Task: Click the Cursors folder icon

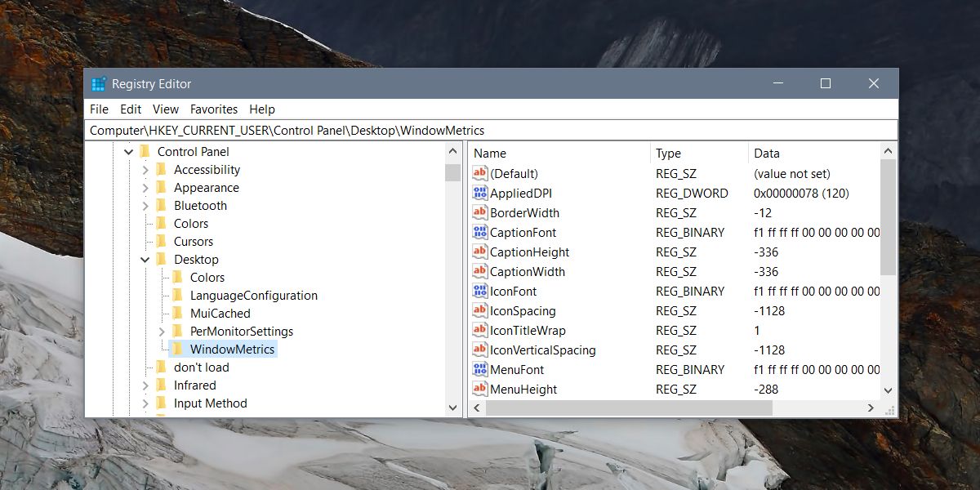Action: tap(162, 241)
